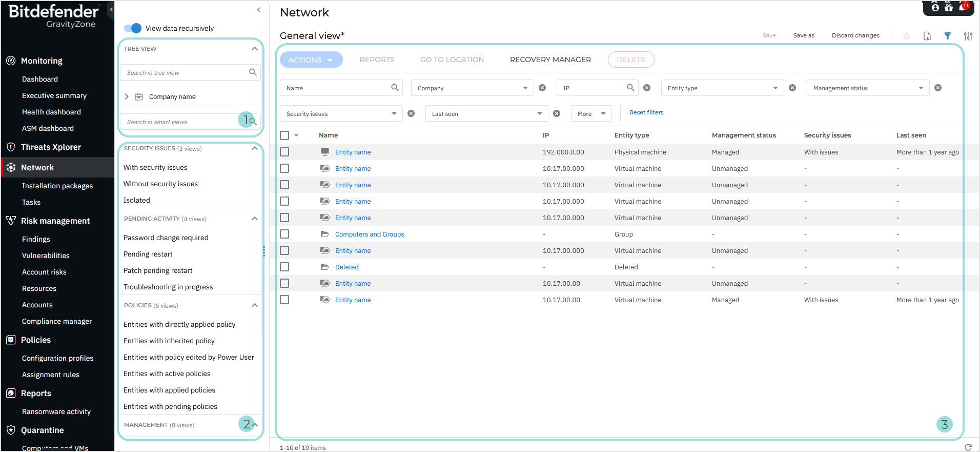Open the user account icon
The height and width of the screenshot is (452, 980).
point(935,8)
